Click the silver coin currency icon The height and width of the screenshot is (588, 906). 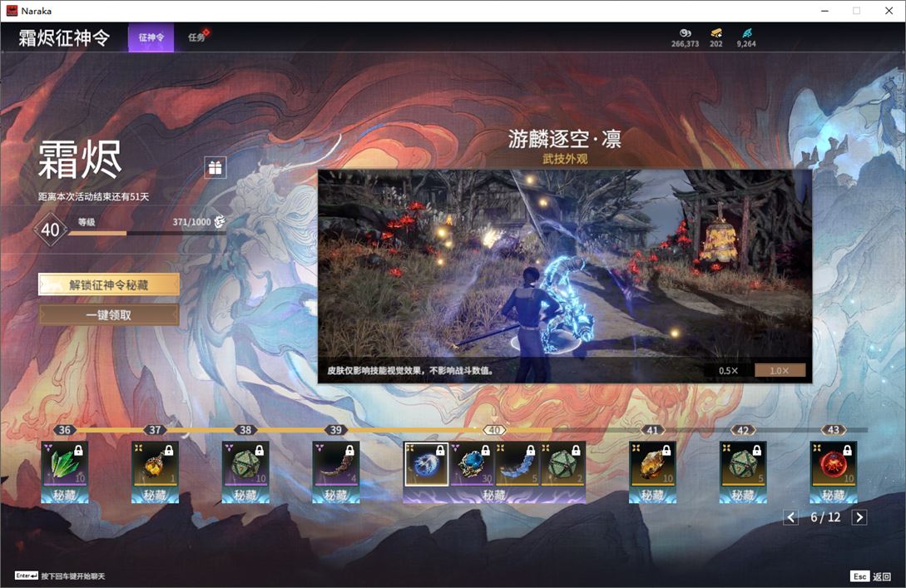686,33
